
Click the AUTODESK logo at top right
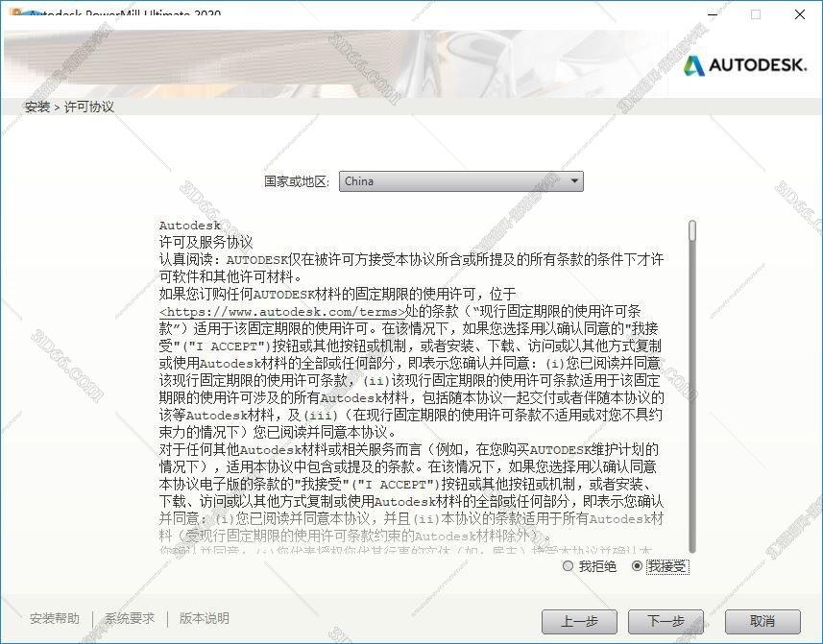click(746, 66)
